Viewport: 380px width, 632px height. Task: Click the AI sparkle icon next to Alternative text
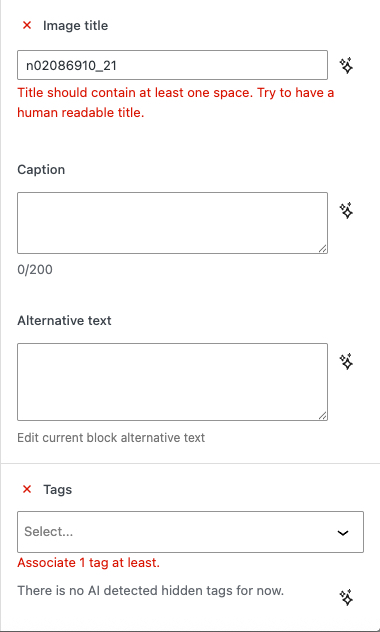[346, 362]
